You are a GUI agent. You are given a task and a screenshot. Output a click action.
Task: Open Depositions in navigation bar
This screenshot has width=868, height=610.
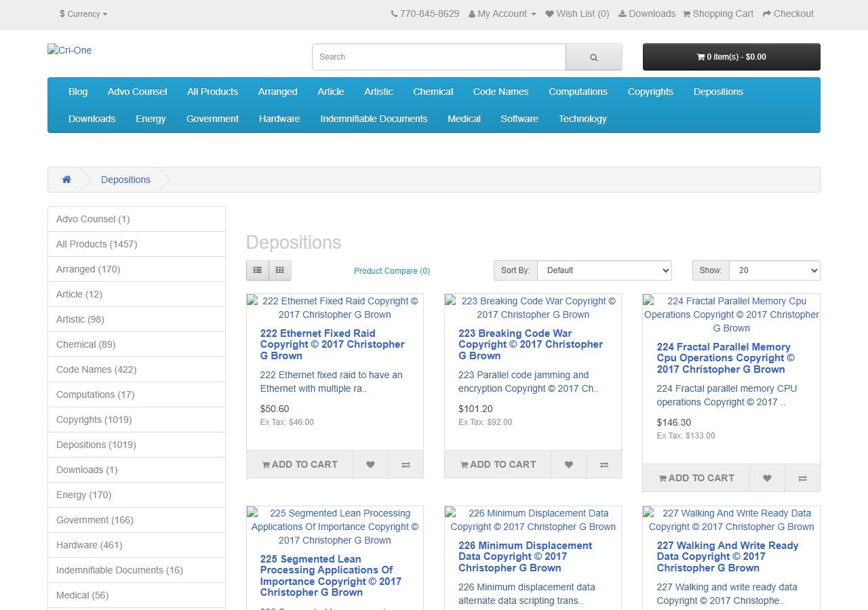coord(719,91)
